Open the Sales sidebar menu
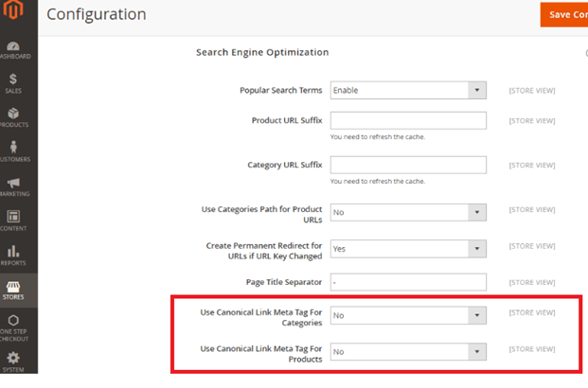This screenshot has width=588, height=388. click(15, 84)
